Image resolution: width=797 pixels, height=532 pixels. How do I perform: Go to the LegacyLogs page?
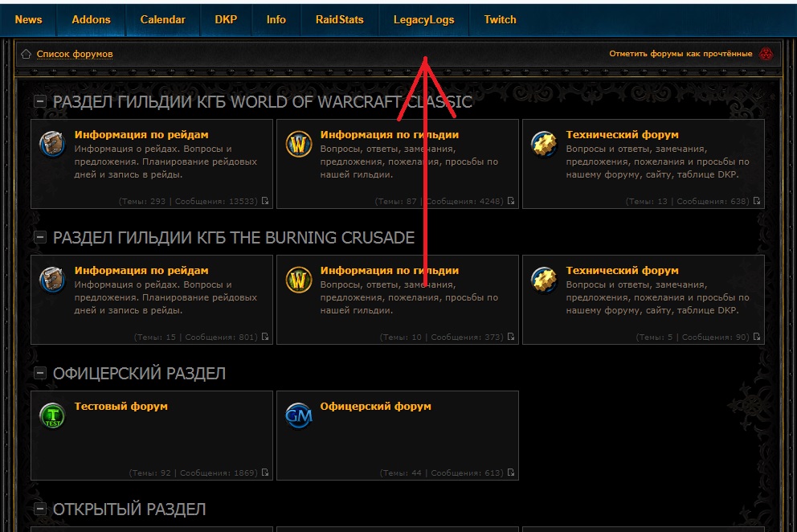pyautogui.click(x=423, y=19)
